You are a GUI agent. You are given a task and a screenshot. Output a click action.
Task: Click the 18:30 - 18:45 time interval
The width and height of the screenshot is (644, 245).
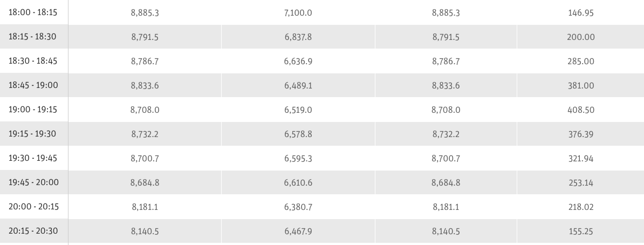tap(33, 61)
